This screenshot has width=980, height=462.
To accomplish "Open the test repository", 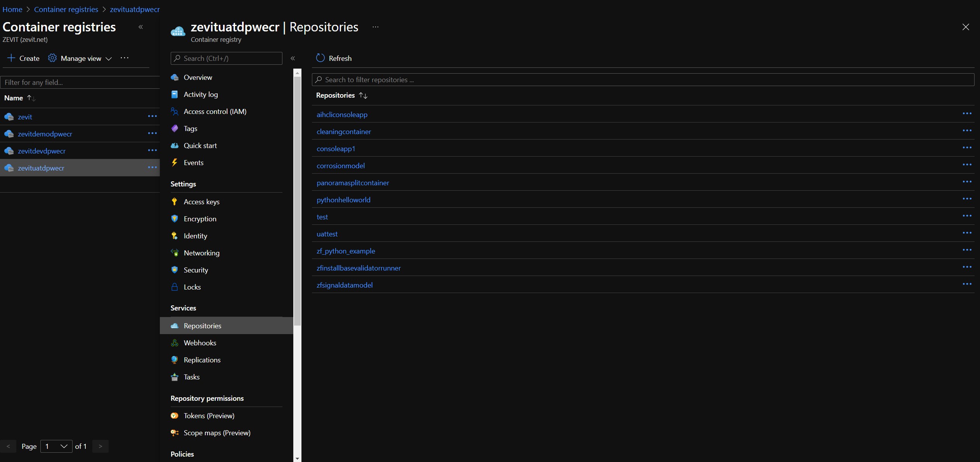I will [x=322, y=217].
